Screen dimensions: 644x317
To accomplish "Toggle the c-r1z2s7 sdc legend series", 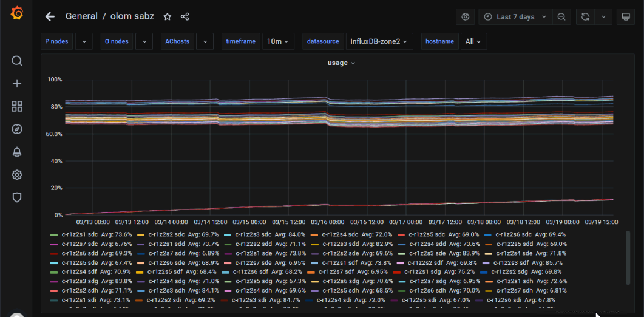I will click(80, 244).
